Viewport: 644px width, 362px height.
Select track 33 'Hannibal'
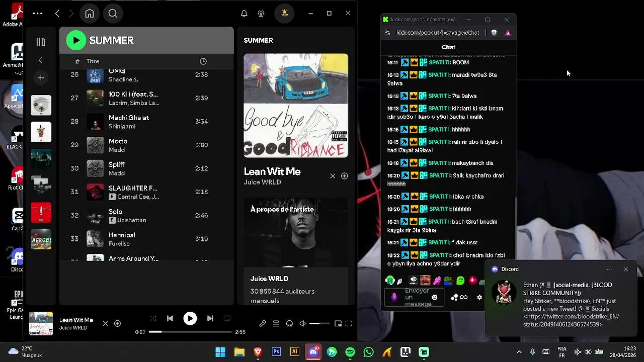tap(146, 239)
